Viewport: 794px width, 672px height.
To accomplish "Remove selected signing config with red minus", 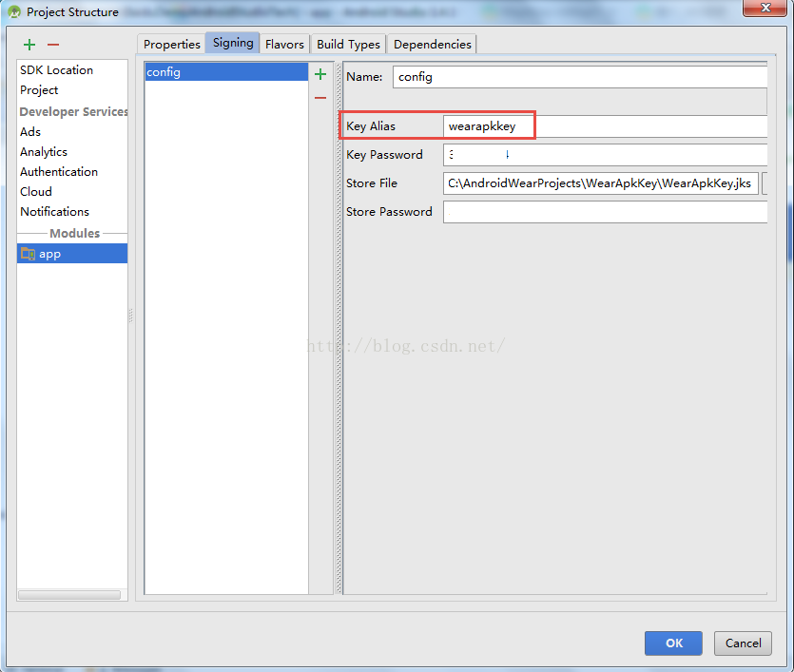I will [x=320, y=96].
